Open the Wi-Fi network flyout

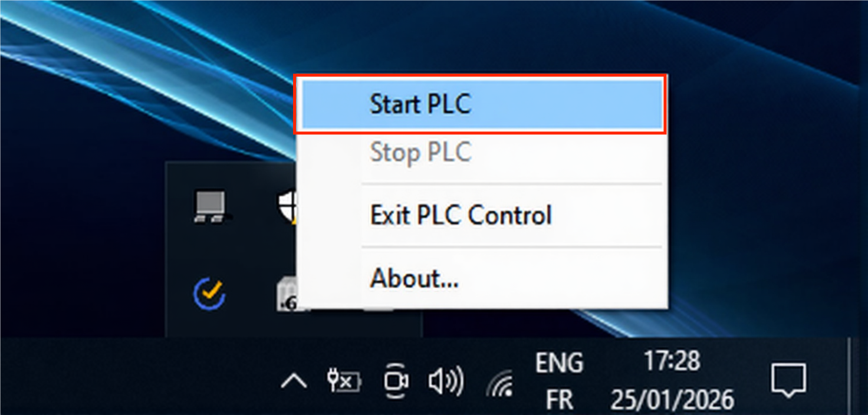point(499,383)
